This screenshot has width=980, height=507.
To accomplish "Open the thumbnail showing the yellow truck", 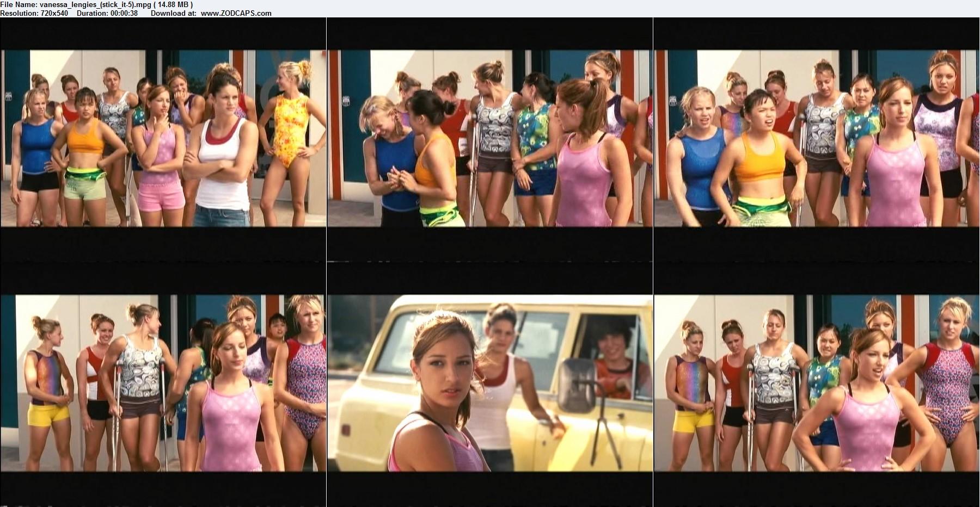I will [x=489, y=383].
